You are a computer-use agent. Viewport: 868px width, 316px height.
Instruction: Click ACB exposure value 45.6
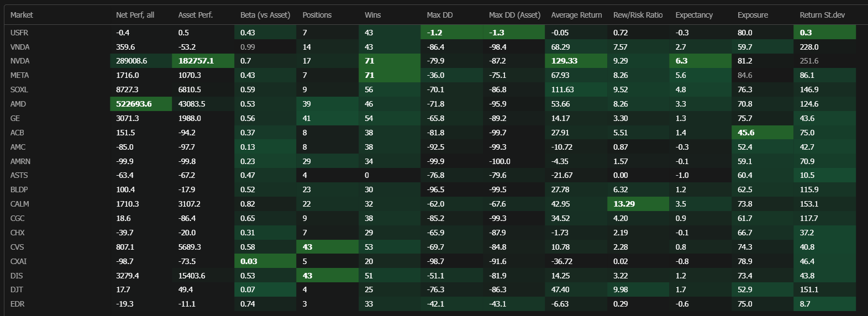tap(746, 133)
